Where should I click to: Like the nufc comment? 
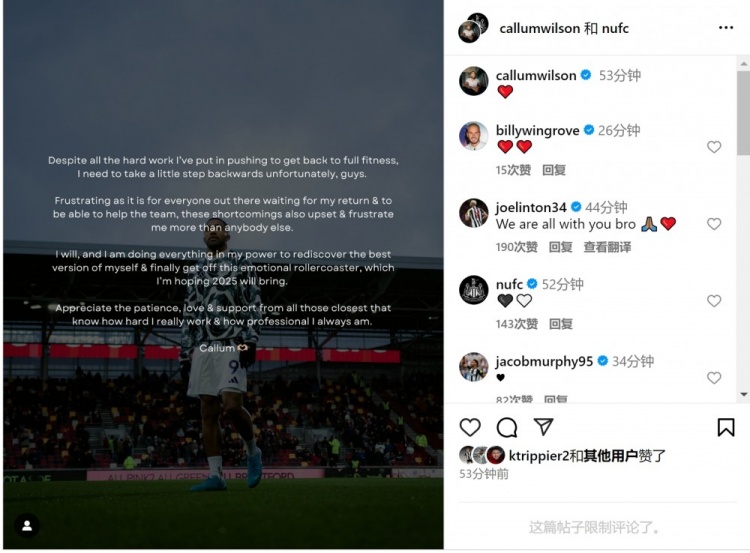click(x=714, y=301)
